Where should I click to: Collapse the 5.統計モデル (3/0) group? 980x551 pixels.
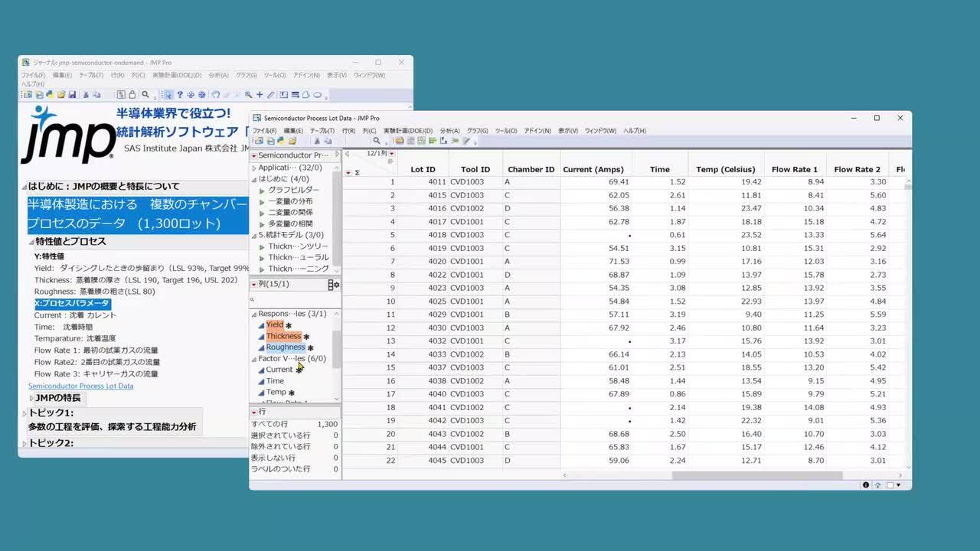pos(253,235)
